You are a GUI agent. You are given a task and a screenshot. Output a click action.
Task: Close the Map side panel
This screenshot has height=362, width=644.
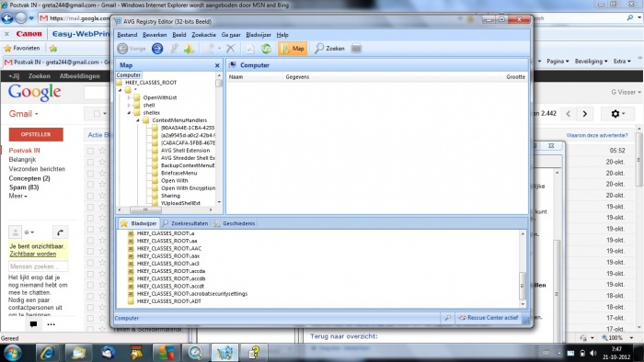click(x=217, y=65)
